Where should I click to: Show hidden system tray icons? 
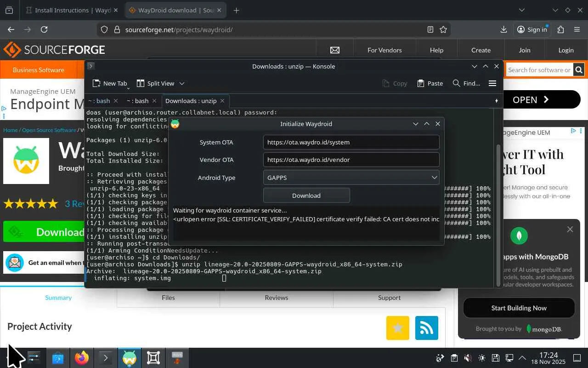click(x=522, y=358)
